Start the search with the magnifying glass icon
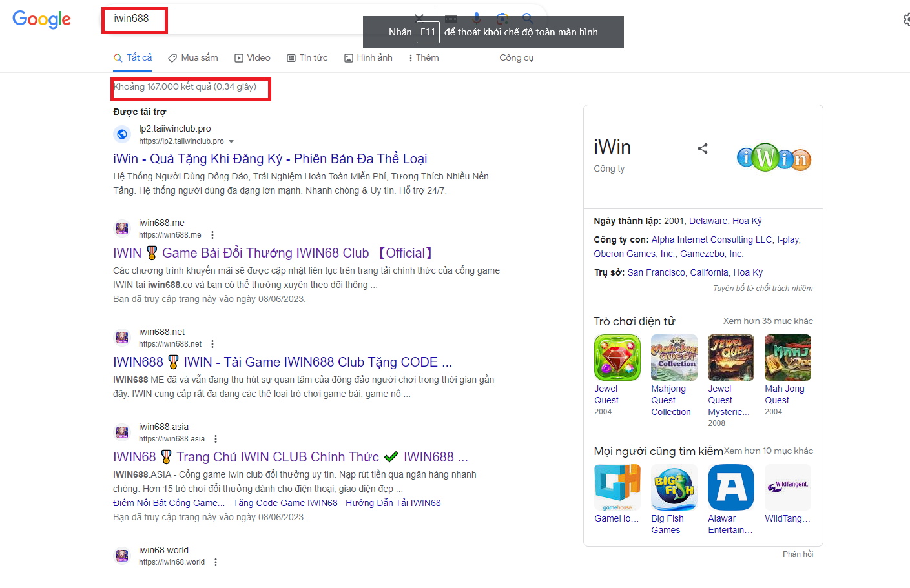The height and width of the screenshot is (588, 910). [528, 19]
